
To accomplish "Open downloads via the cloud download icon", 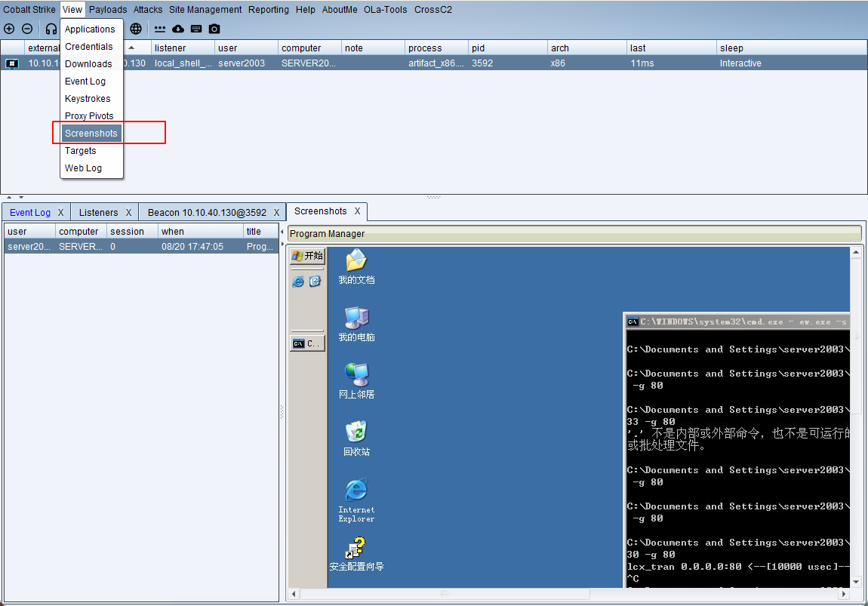I will 178,29.
